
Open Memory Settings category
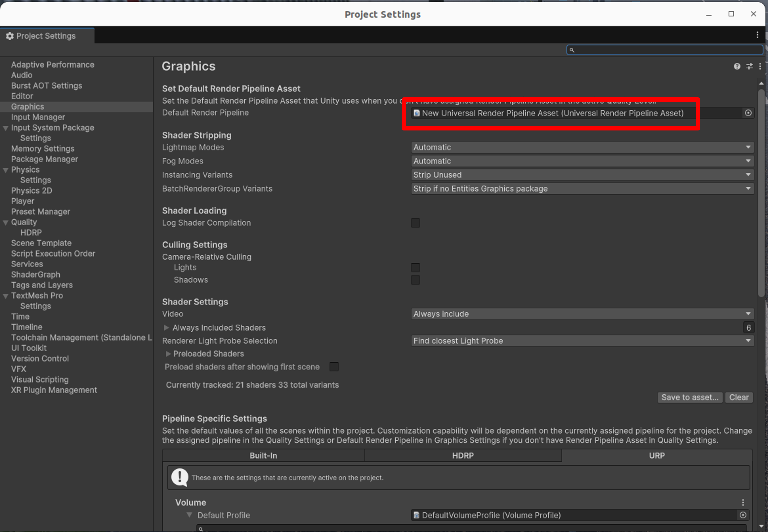[43, 149]
